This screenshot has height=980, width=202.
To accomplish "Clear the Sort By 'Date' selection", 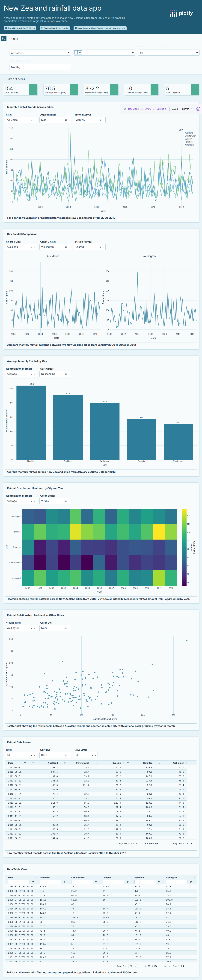I will [66, 756].
